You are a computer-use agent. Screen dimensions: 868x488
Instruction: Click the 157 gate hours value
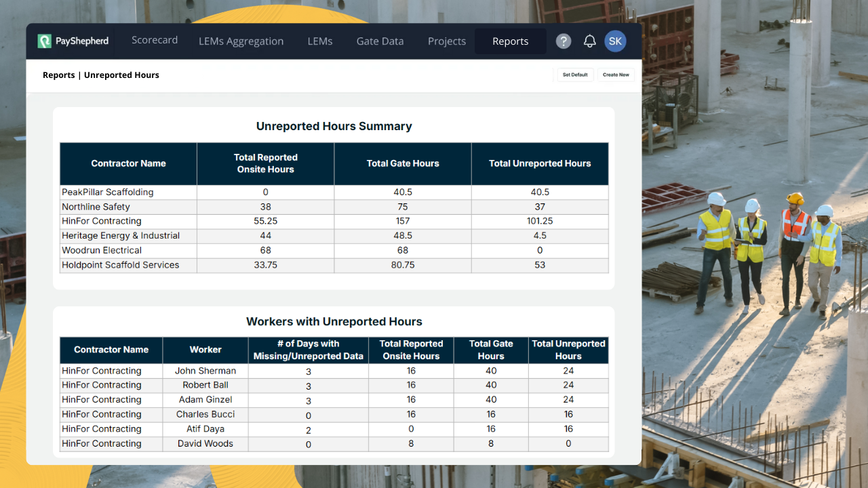[403, 221]
